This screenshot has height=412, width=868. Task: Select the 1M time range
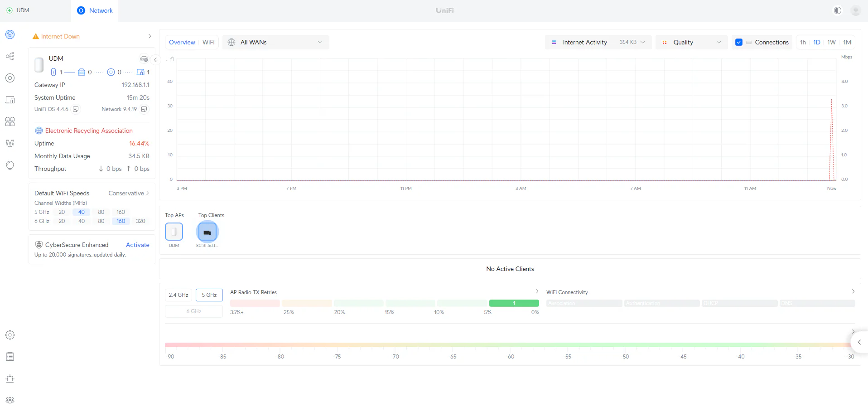pyautogui.click(x=847, y=42)
